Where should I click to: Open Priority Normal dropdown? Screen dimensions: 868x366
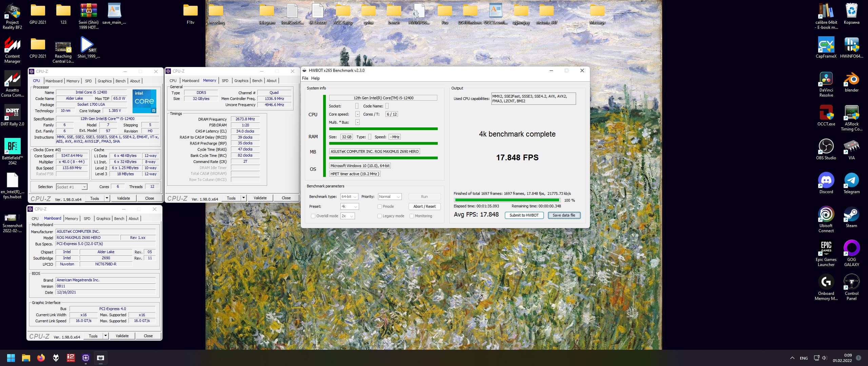(x=390, y=197)
